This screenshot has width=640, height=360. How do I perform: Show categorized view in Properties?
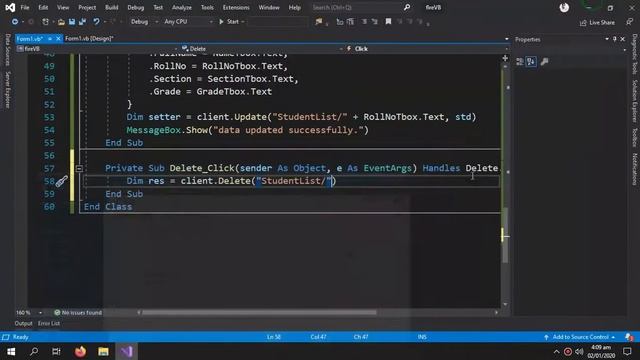(x=520, y=62)
